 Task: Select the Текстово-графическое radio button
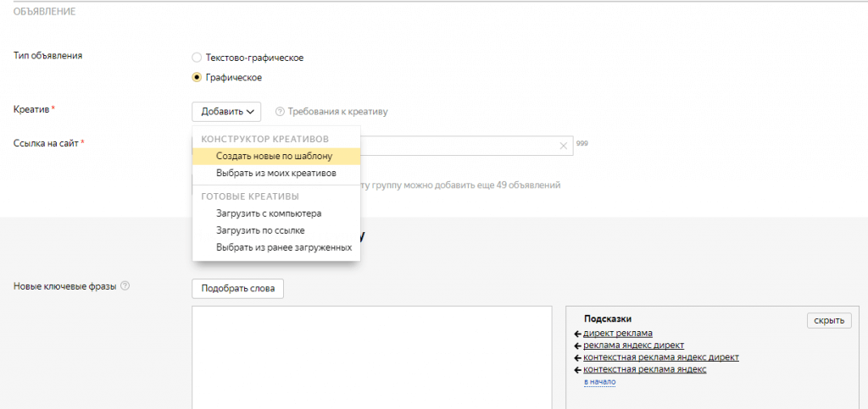coord(198,58)
